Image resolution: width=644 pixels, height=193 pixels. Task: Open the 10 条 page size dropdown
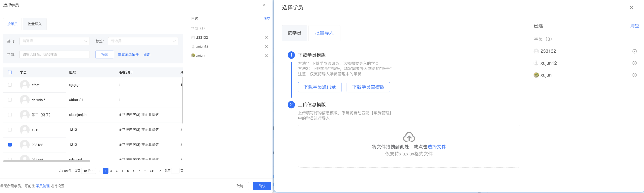point(89,171)
